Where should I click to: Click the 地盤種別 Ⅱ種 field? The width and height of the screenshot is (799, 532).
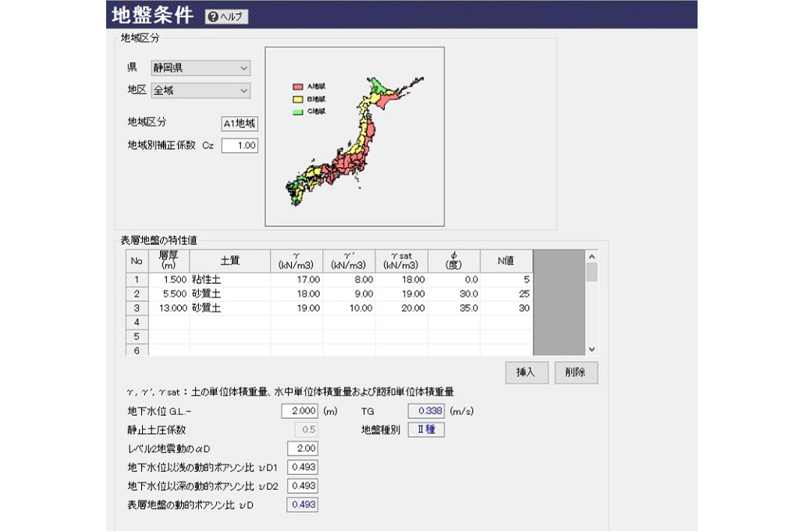point(425,430)
